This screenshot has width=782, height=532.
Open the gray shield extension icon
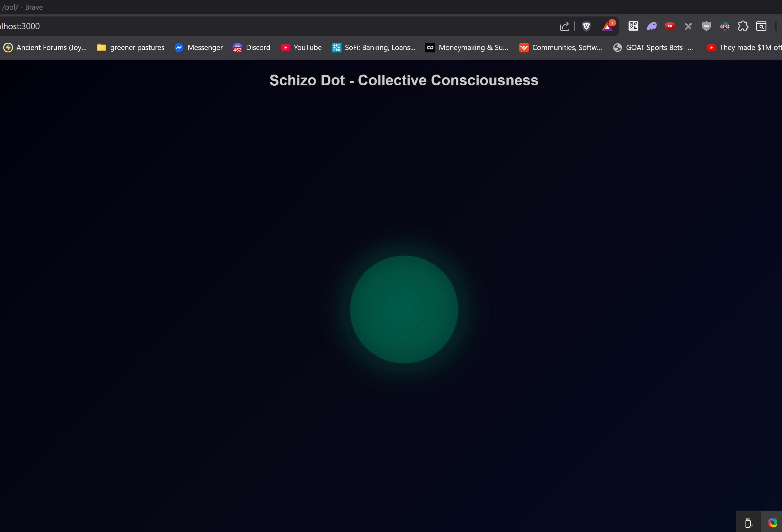pos(706,26)
